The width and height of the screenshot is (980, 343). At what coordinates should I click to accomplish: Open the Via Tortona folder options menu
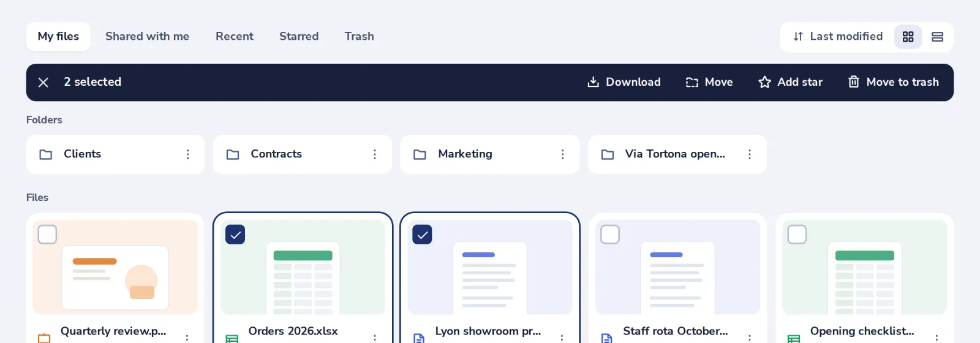click(749, 154)
